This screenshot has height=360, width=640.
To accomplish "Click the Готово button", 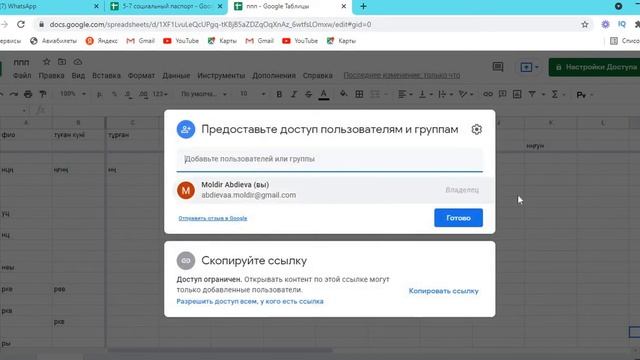I will pos(458,218).
